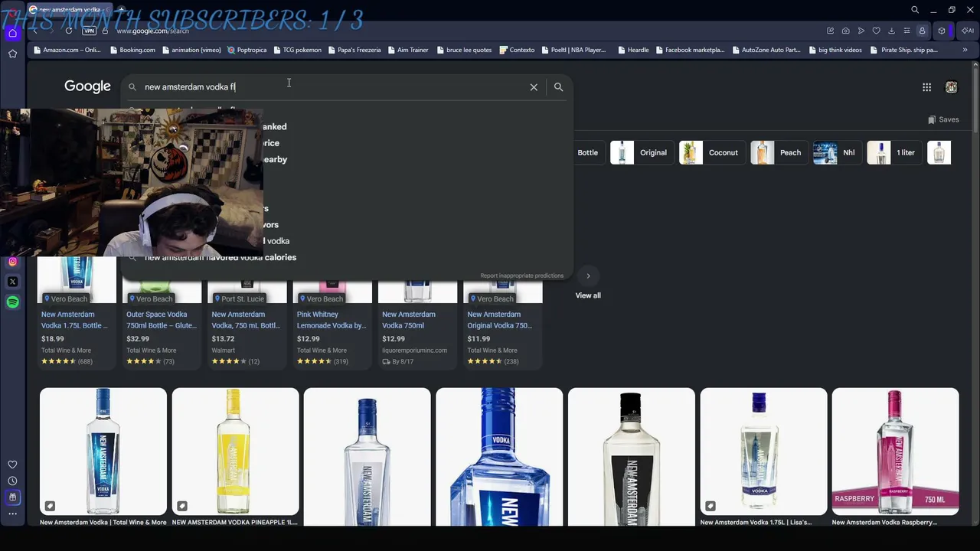Open the Amazon.com bookmark
The width and height of the screenshot is (980, 551).
coord(67,50)
